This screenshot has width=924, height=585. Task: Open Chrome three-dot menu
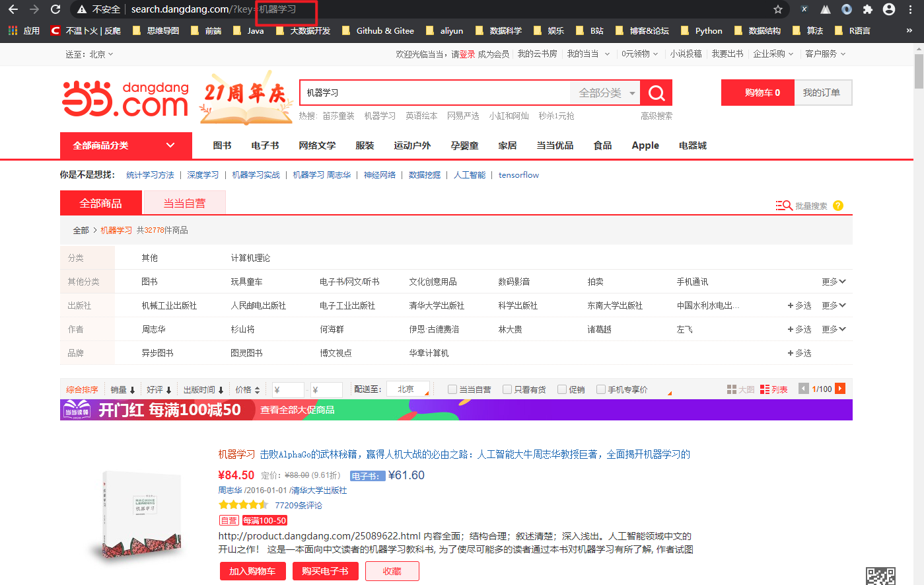coord(911,9)
